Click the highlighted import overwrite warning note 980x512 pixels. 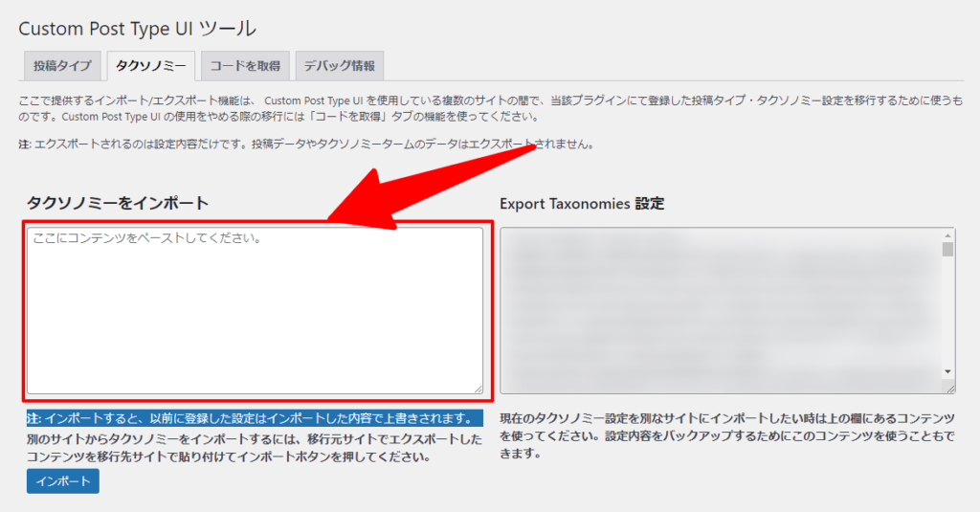(x=255, y=418)
